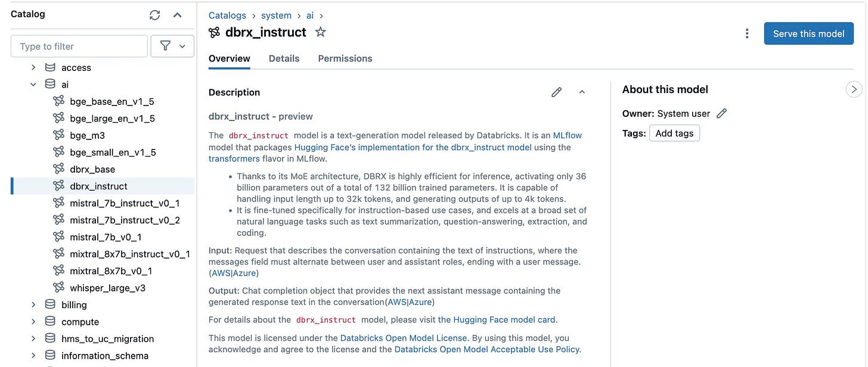Viewport: 868px width, 367px height.
Task: Click the model icon for bge_m3
Action: click(x=58, y=135)
